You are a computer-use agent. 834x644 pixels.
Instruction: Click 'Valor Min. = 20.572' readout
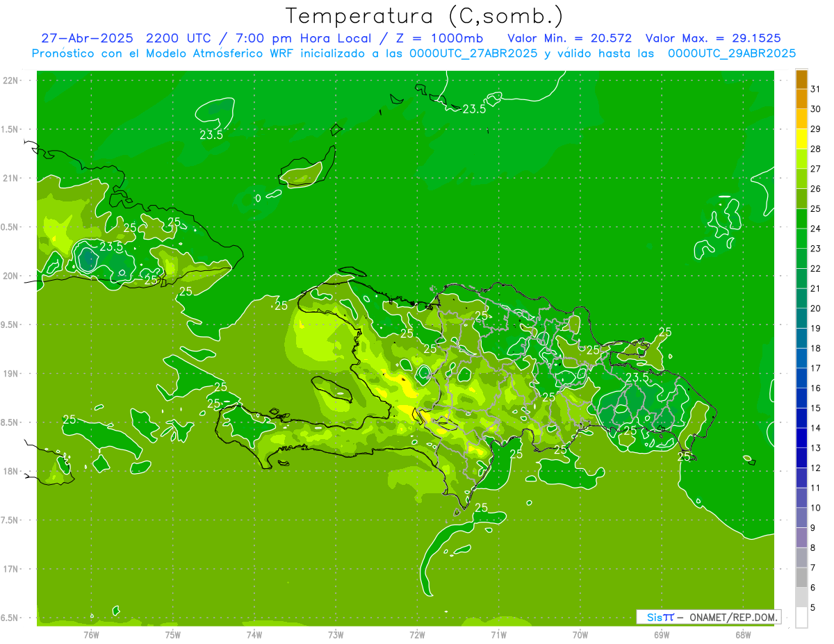coord(570,38)
